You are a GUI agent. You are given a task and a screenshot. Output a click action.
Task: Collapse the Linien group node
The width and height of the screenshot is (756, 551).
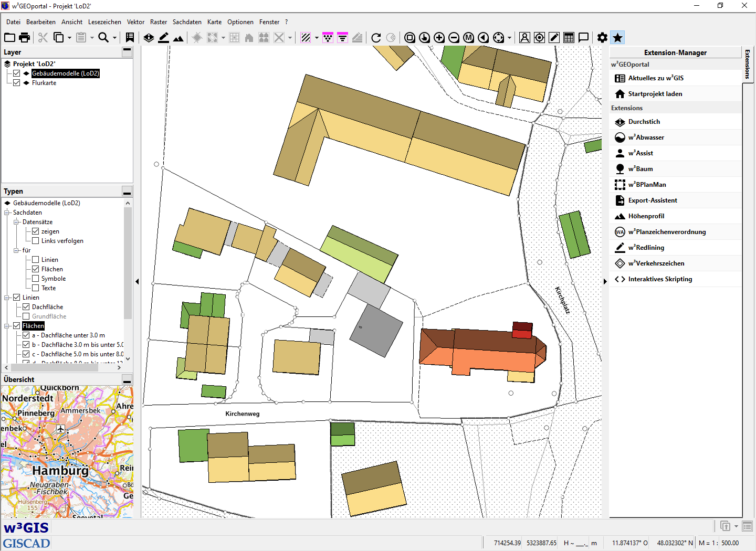(7, 298)
